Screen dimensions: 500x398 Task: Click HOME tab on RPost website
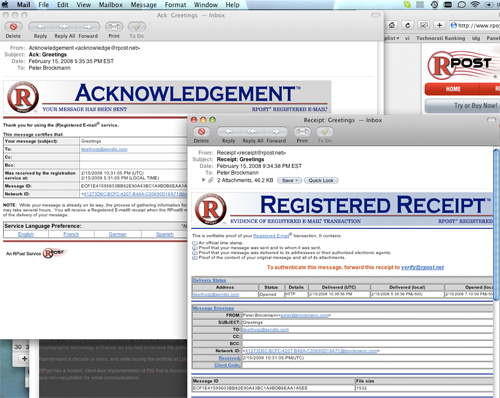453,89
